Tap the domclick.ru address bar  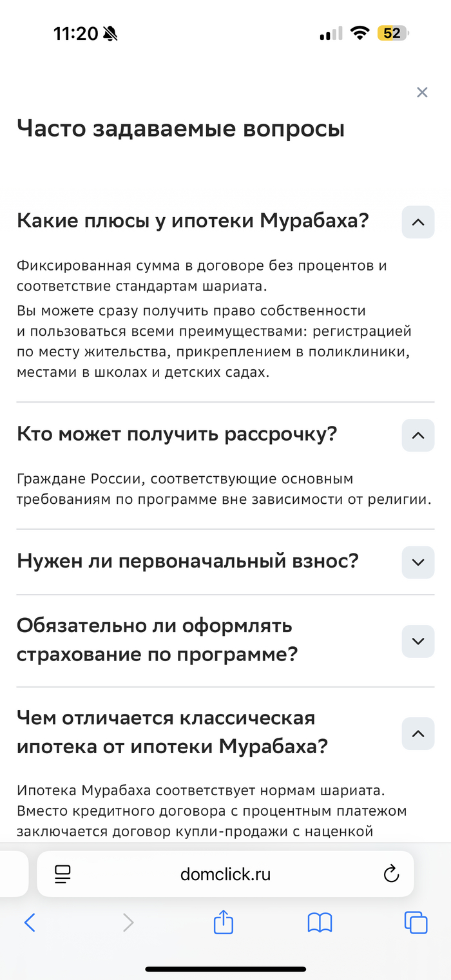coord(225,874)
